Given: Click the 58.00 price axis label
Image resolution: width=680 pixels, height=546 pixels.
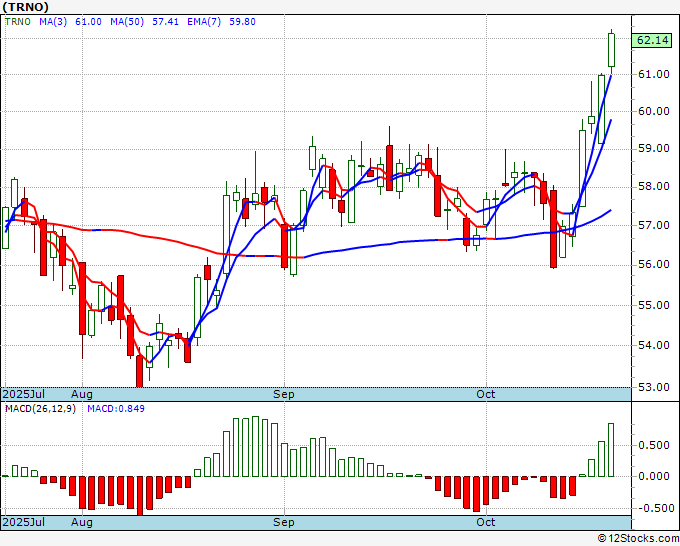Looking at the screenshot, I should [x=654, y=186].
